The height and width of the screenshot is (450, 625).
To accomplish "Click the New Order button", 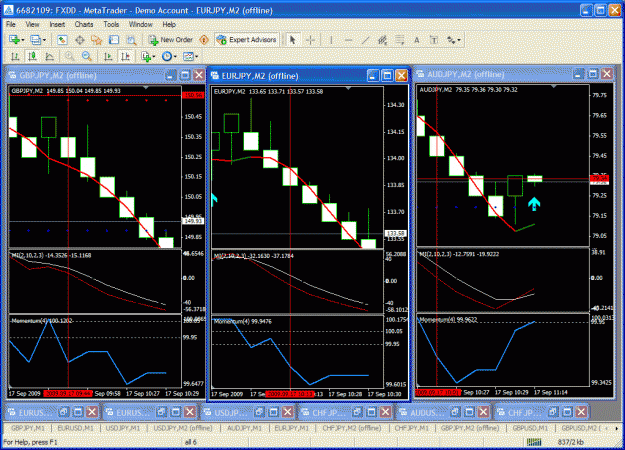I will tap(171, 40).
